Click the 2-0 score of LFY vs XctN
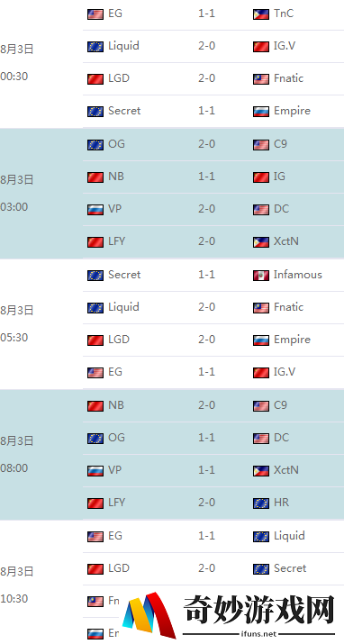 (206, 241)
